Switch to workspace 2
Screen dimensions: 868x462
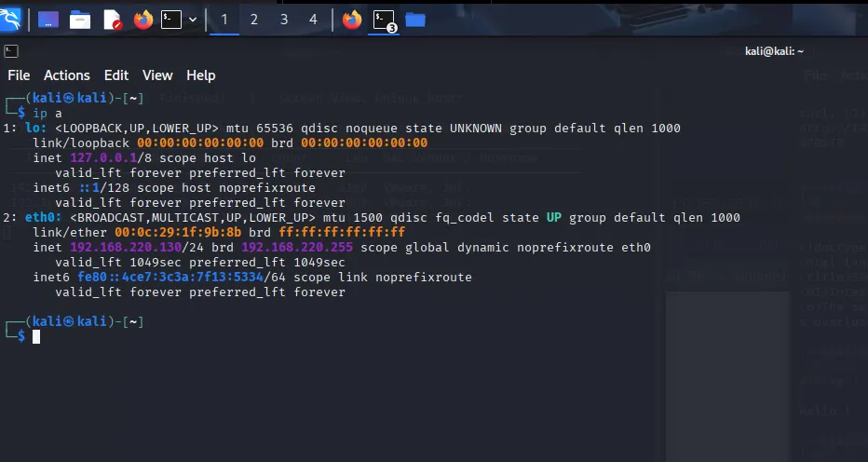(x=254, y=20)
